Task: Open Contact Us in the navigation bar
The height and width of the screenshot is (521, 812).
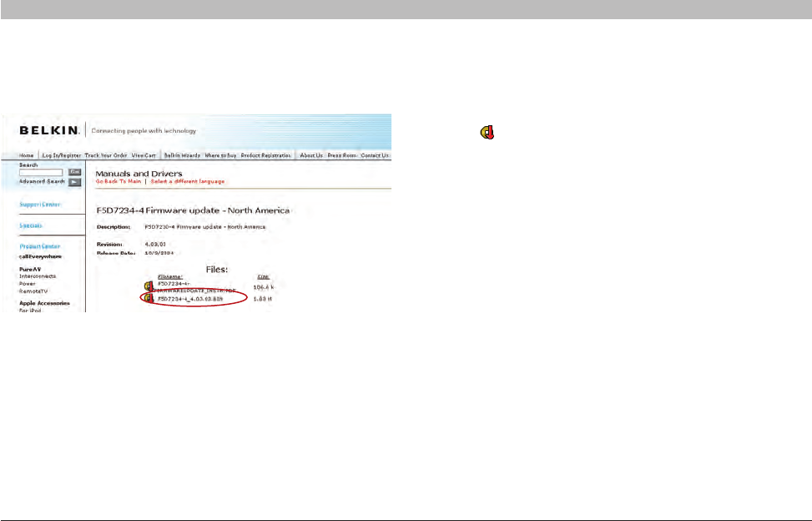Action: (x=375, y=155)
